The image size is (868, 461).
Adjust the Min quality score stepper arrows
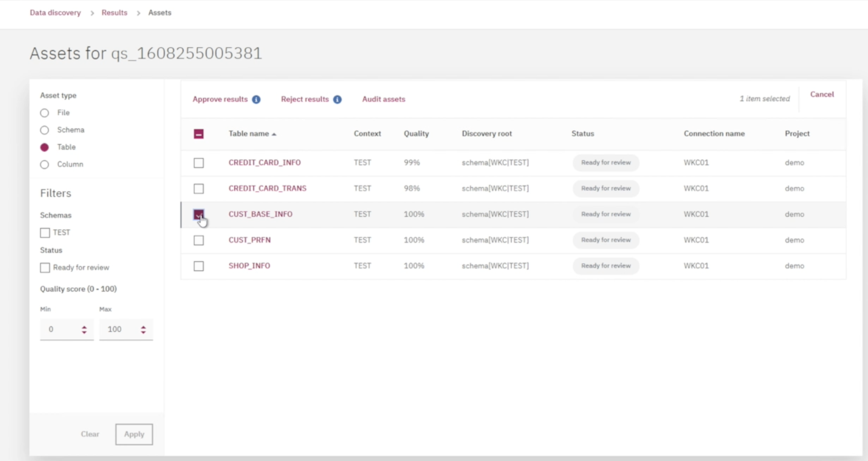coord(84,330)
